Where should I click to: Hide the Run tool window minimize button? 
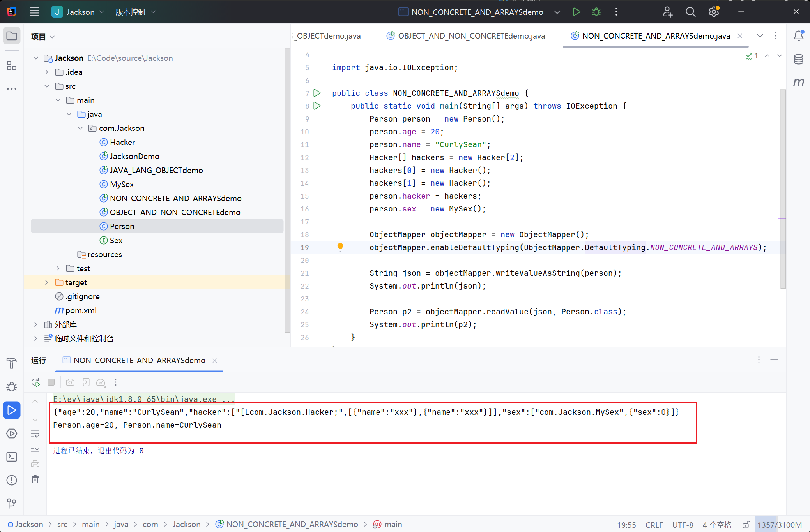(x=774, y=360)
